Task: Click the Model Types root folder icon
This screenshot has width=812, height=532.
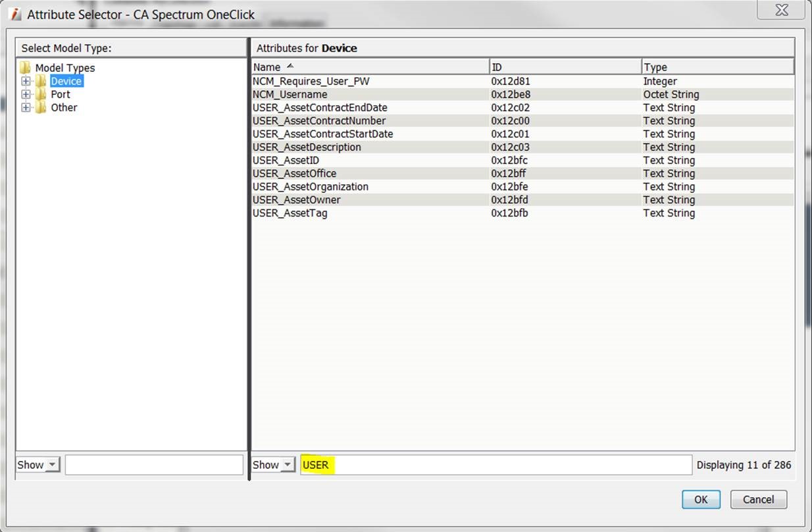Action: pyautogui.click(x=25, y=67)
